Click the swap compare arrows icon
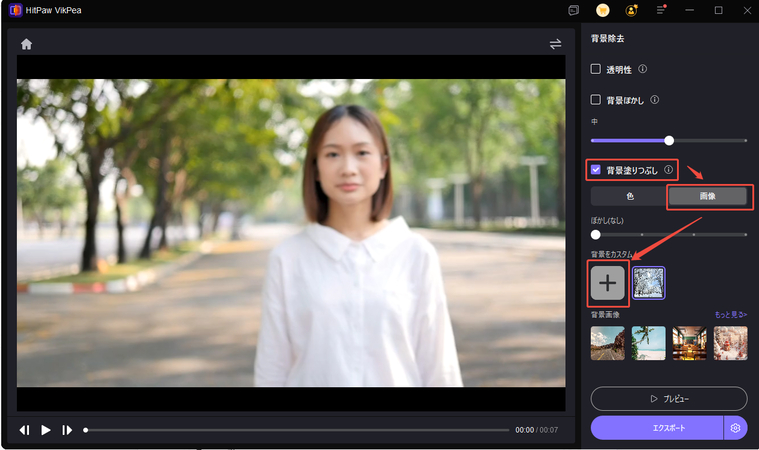Viewport: 759px width, 450px height. (556, 44)
